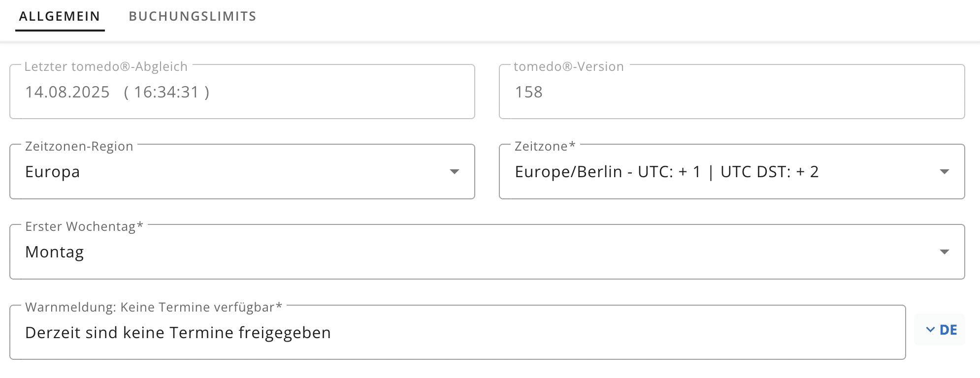Click the Zeitzonen-Region label

79,146
